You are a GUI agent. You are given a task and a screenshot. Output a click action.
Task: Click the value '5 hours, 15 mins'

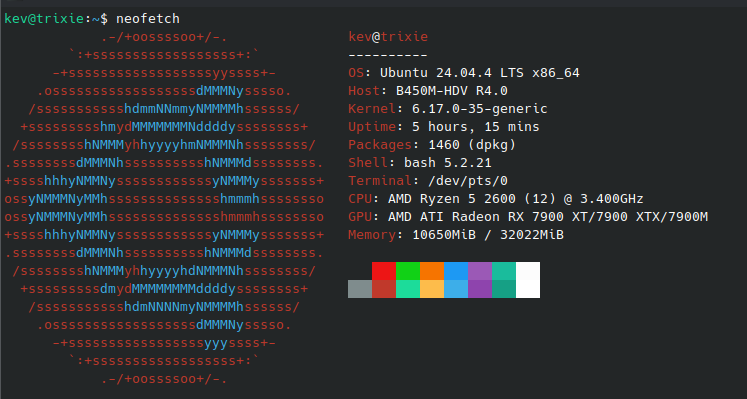click(476, 127)
